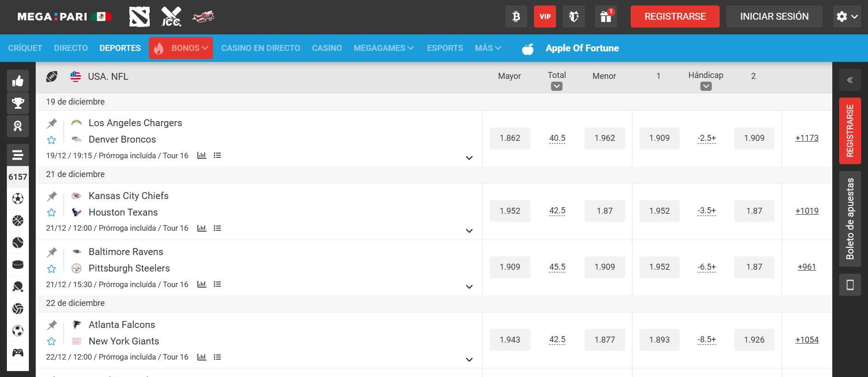This screenshot has width=868, height=377.
Task: Bet on Mayor 1.862 for Chargers–Broncos
Action: 510,138
